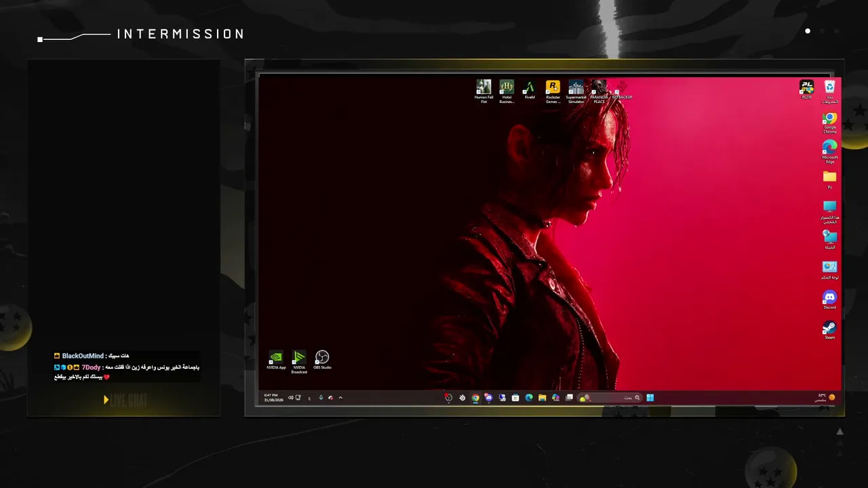Open the weather widget showing 32°C
This screenshot has height=488, width=868.
pos(825,398)
